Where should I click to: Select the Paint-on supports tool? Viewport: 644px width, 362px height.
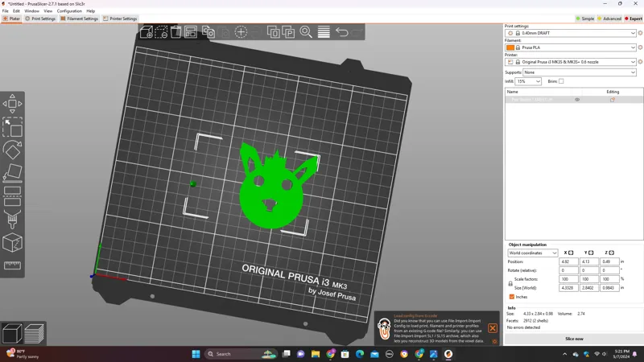[x=12, y=219]
